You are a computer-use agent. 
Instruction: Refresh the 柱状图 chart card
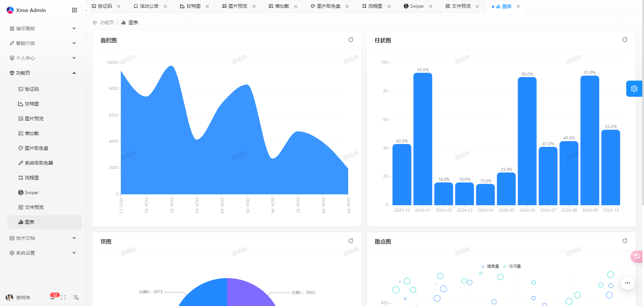click(x=625, y=40)
